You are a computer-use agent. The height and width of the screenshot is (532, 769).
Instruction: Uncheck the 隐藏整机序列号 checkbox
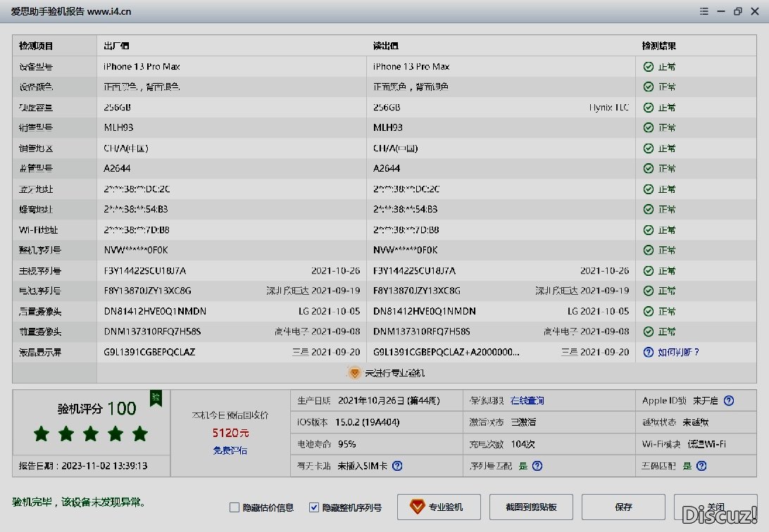(314, 507)
